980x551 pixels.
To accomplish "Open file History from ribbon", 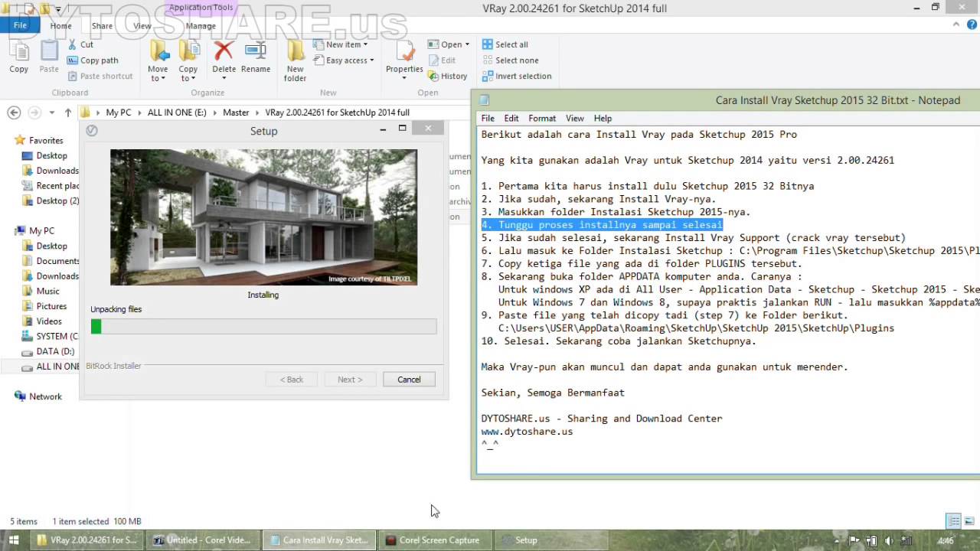I will point(447,76).
